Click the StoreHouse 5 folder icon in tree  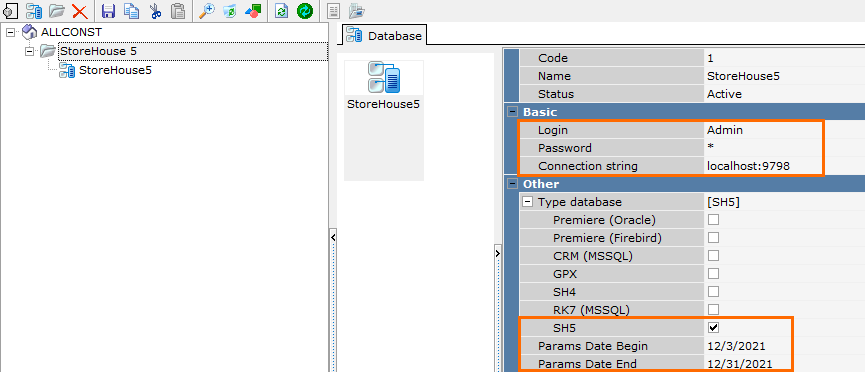[48, 51]
